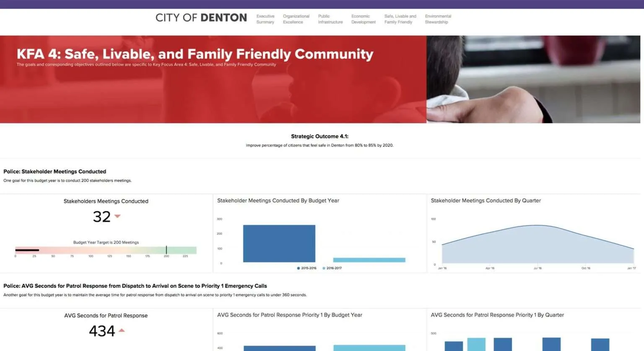644x351 pixels.
Task: Click the banner photo of the person
Action: [533, 79]
